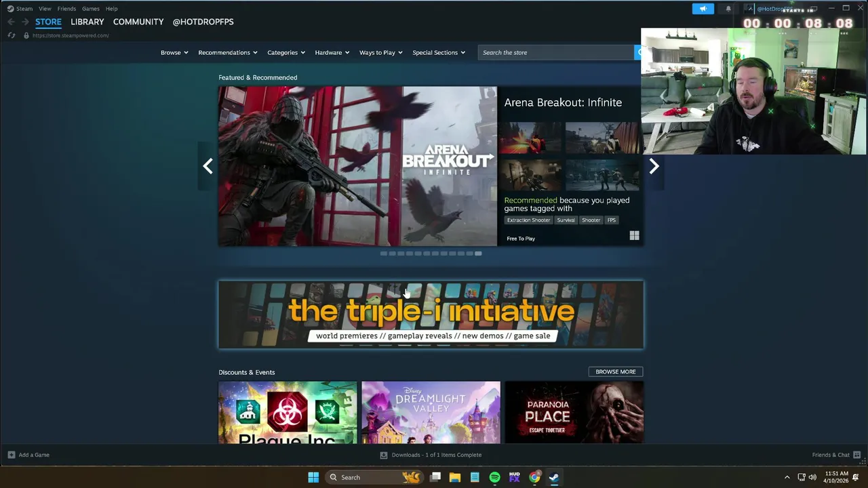This screenshot has width=868, height=488.
Task: Click the Steam taskbar icon
Action: tap(554, 477)
